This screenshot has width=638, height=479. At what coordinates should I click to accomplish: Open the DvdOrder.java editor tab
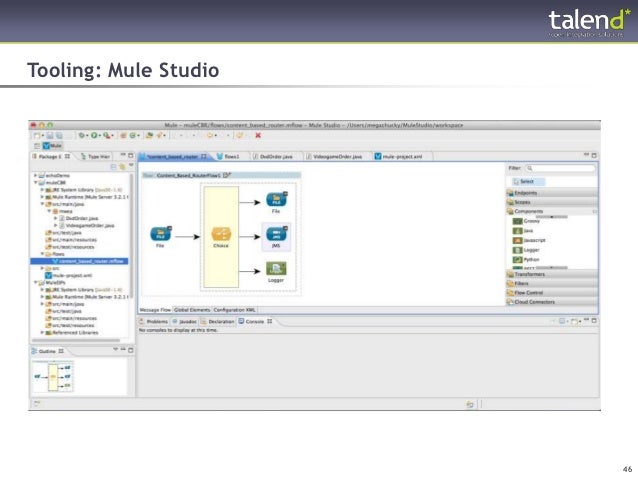(x=273, y=156)
